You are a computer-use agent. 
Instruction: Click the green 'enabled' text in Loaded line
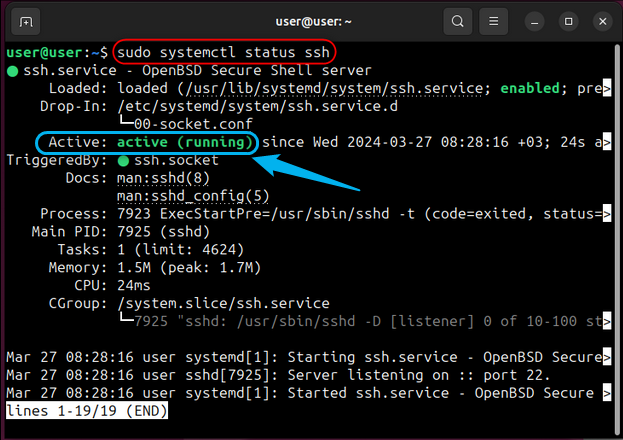pos(530,88)
